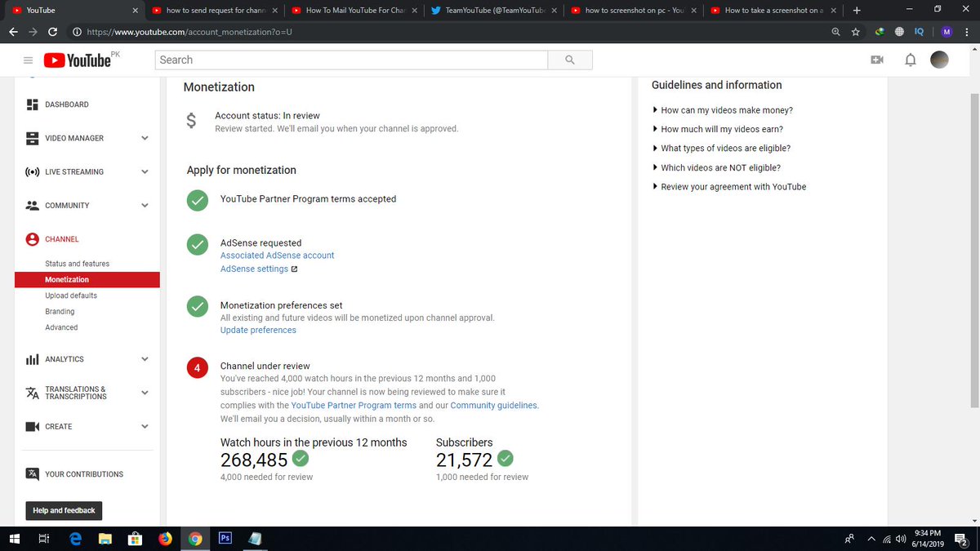The width and height of the screenshot is (980, 551).
Task: Open a new browser tab
Action: 857,11
